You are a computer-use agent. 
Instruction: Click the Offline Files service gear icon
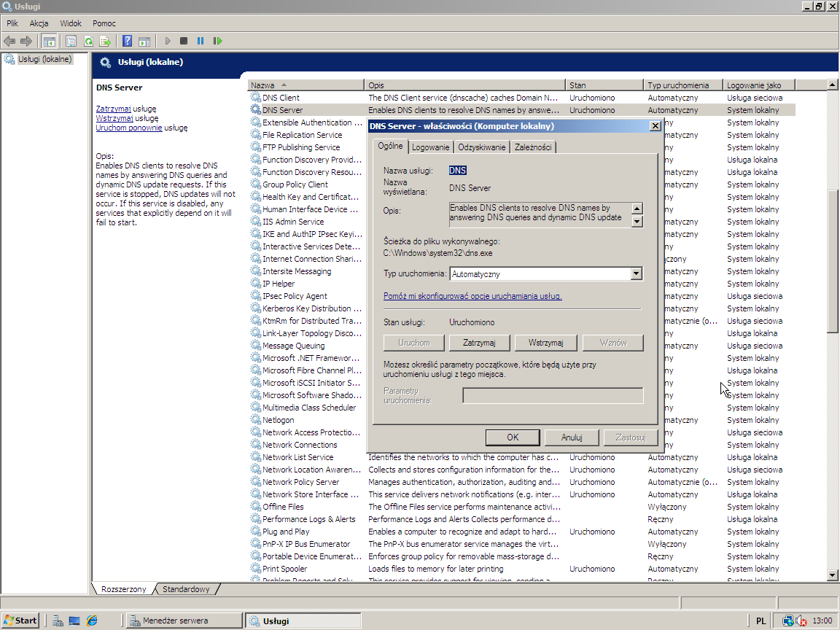(255, 507)
